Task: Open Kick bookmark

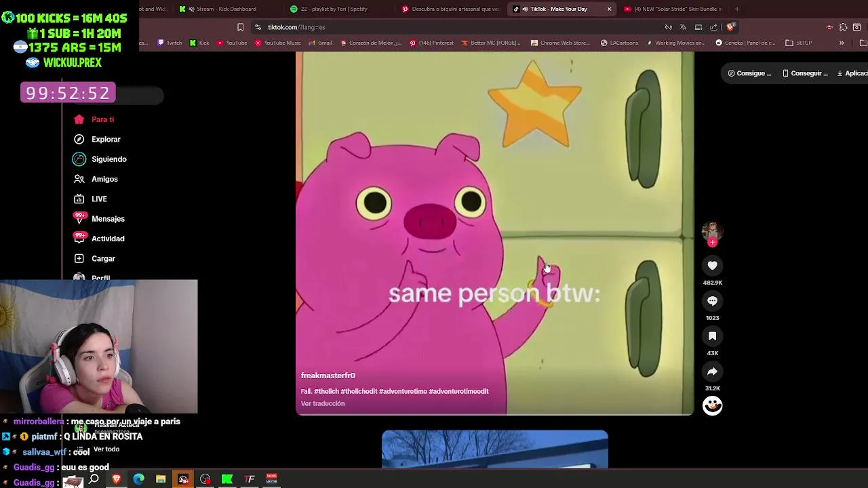Action: [199, 43]
